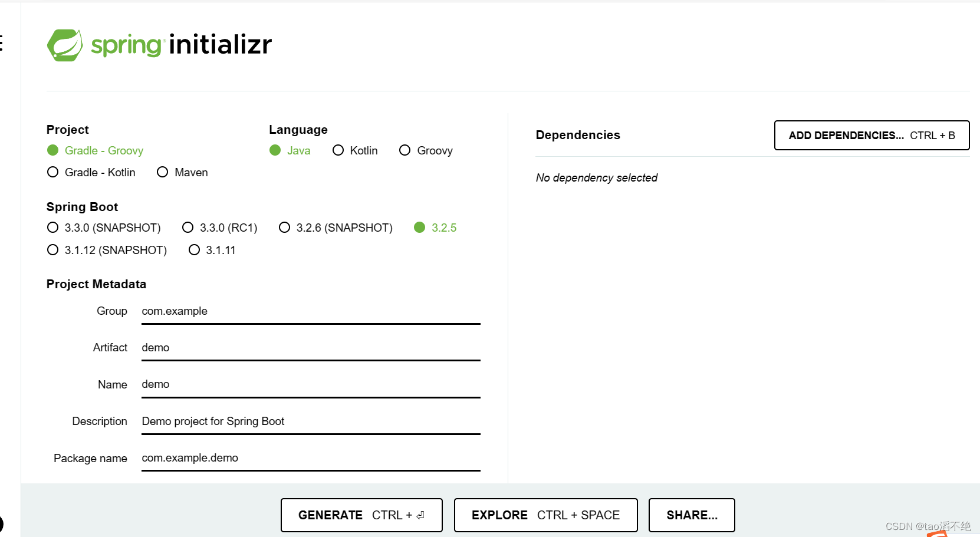Viewport: 980px width, 537px height.
Task: Click the Project Metadata heading
Action: [96, 284]
